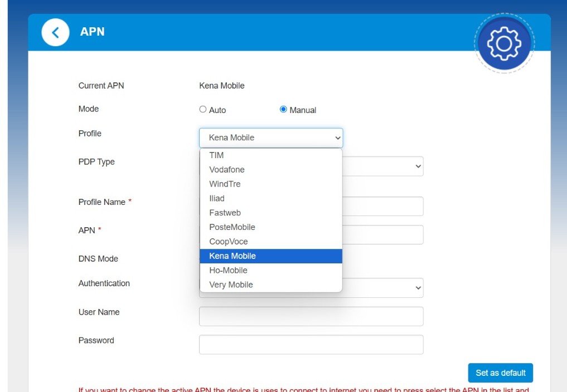Click the DNS Mode label
Screen dimensions: 567x392
coord(98,259)
